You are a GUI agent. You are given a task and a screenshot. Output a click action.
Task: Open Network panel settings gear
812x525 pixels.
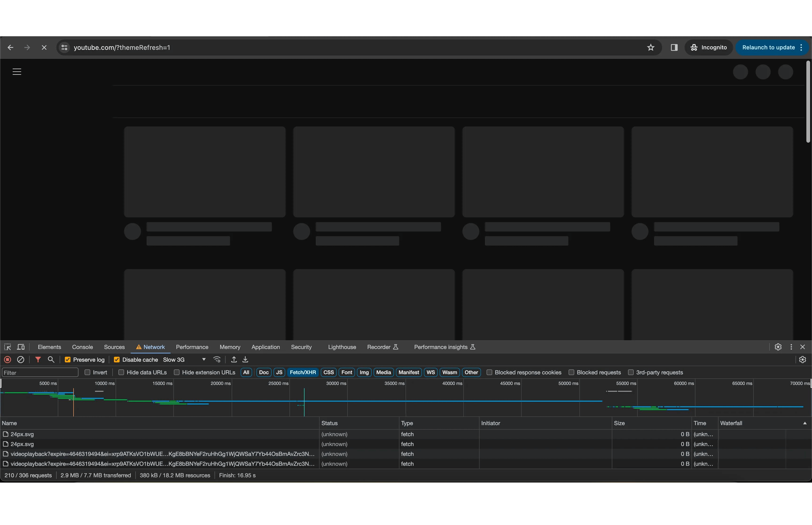802,360
